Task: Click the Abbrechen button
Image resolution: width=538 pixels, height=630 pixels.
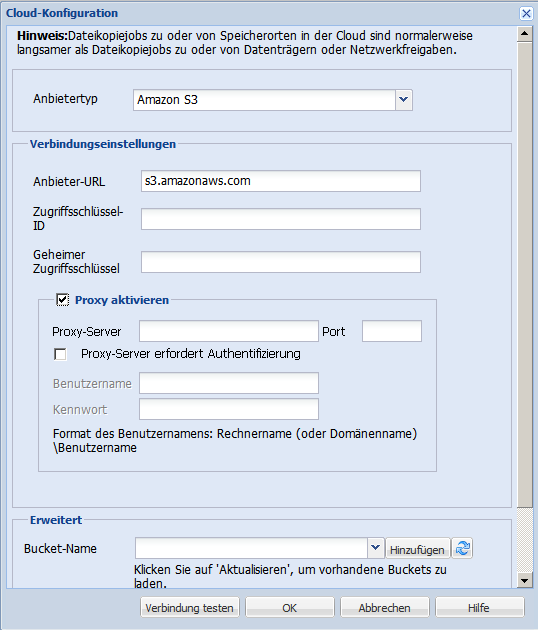Action: [x=385, y=608]
